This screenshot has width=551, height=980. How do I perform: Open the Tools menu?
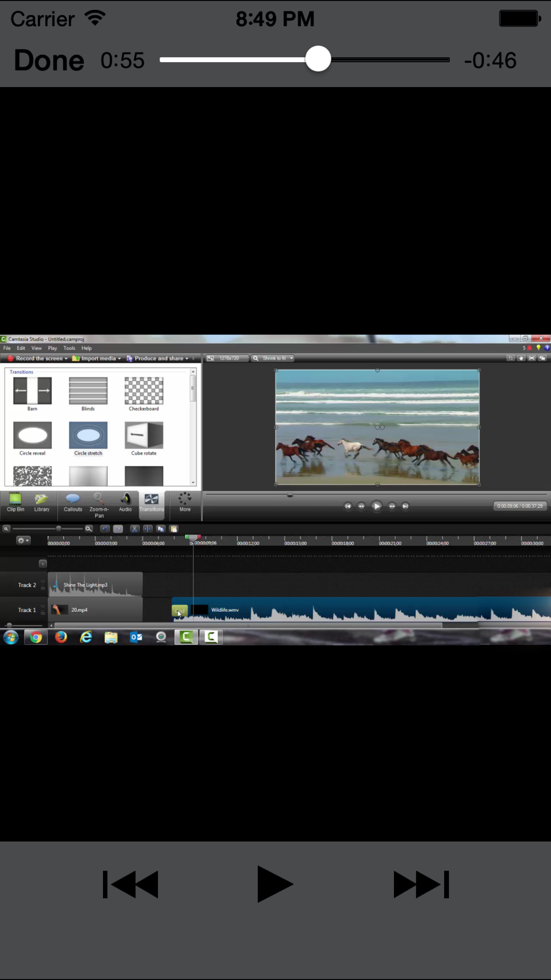(69, 348)
